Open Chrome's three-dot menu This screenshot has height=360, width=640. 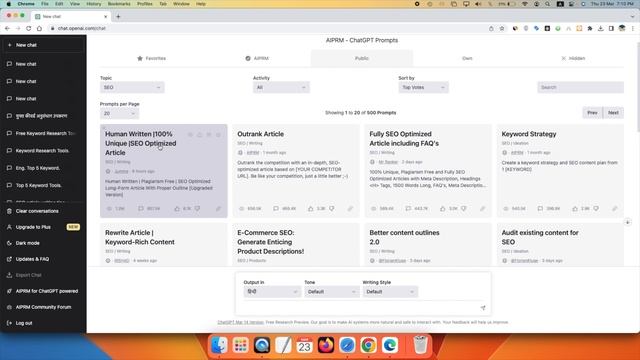pos(633,28)
